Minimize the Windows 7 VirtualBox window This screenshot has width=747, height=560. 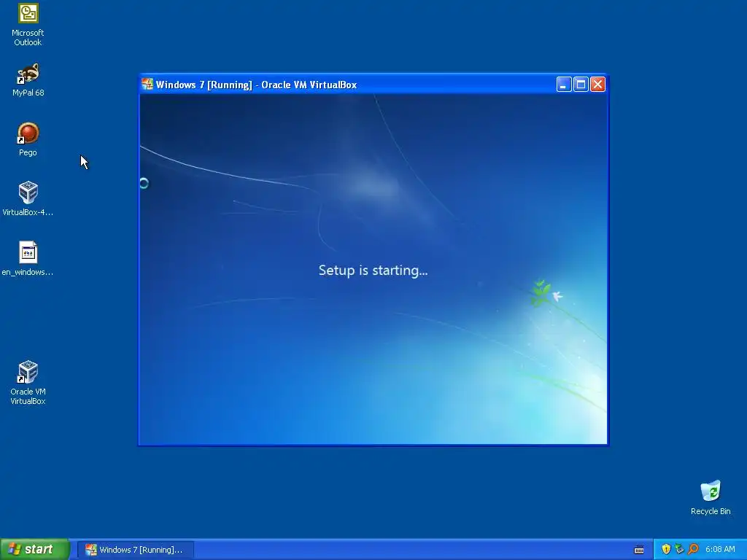[x=564, y=85]
